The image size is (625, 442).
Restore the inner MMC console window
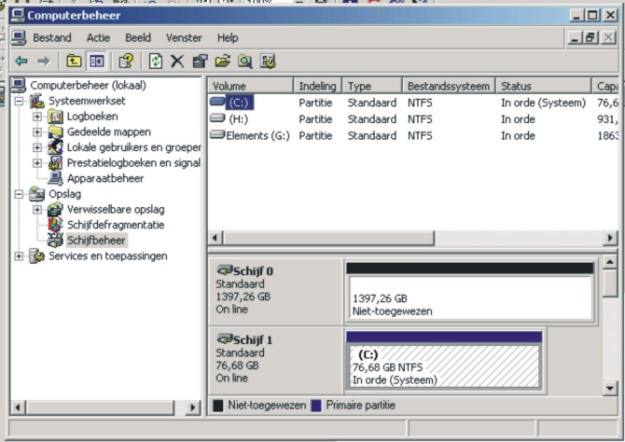[591, 38]
